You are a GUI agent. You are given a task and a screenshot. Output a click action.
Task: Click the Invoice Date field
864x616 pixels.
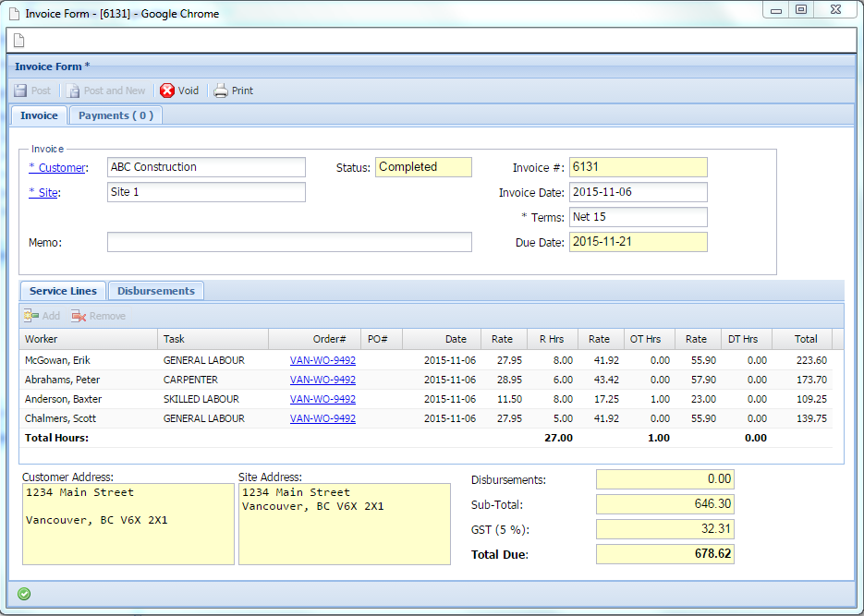(639, 192)
